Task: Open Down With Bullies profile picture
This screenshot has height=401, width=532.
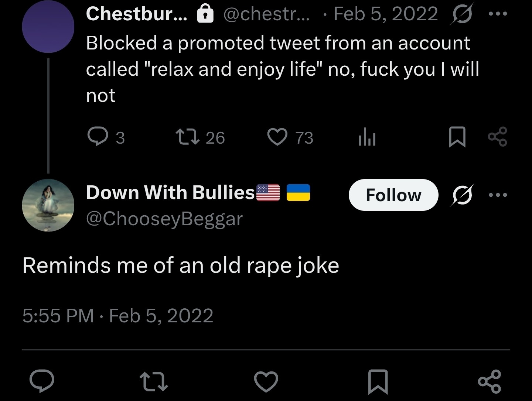Action: pyautogui.click(x=48, y=205)
